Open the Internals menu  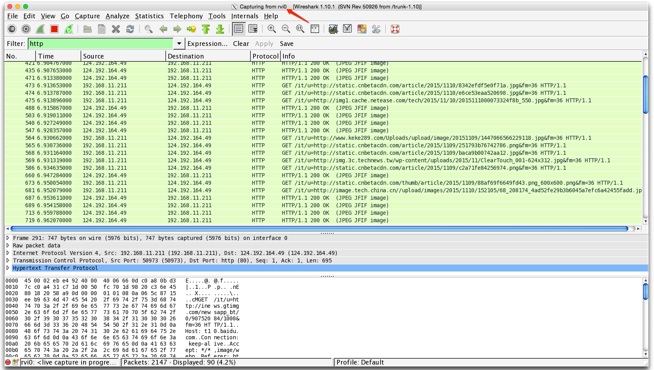pos(244,16)
